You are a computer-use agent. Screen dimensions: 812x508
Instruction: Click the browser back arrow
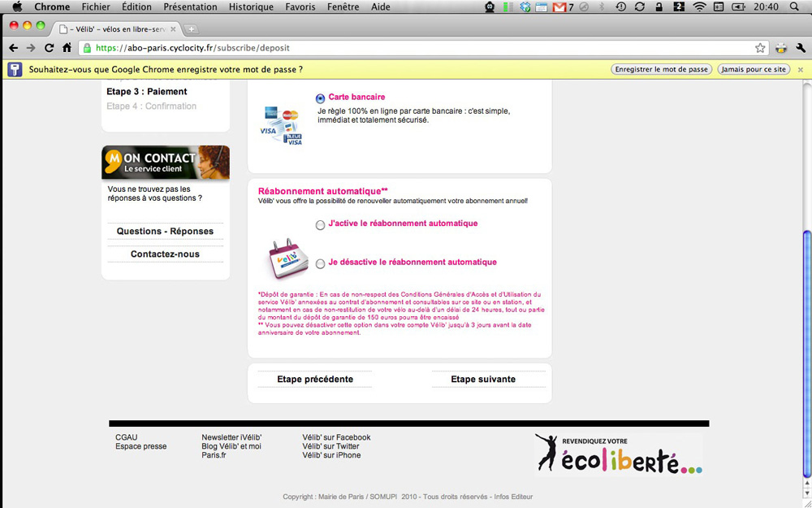[13, 48]
